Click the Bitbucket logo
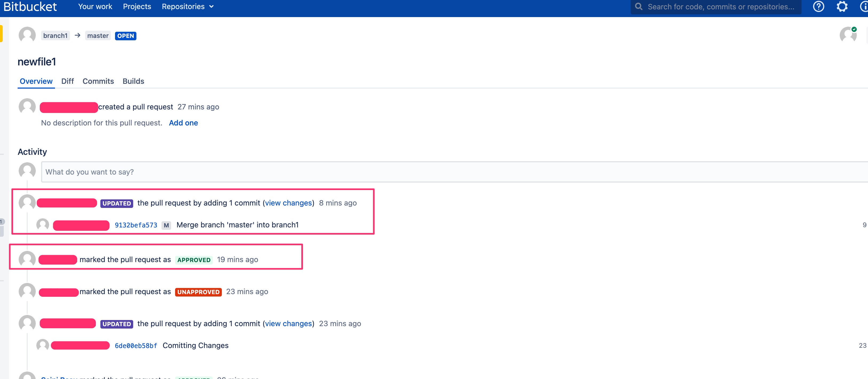The image size is (868, 379). [x=30, y=6]
